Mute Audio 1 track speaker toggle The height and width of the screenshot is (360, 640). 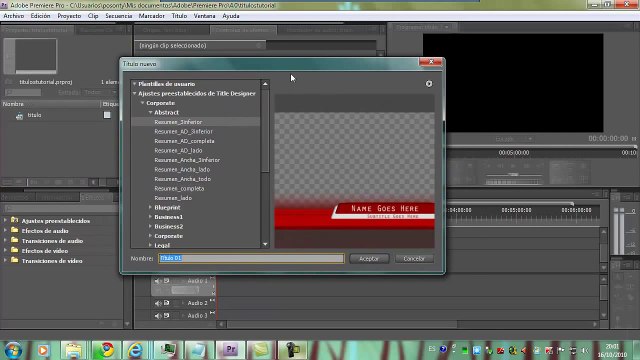[x=158, y=281]
